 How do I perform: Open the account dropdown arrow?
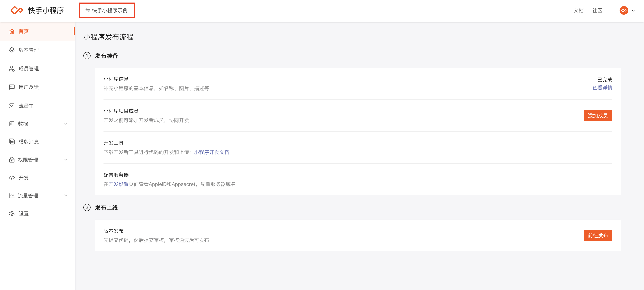click(633, 10)
